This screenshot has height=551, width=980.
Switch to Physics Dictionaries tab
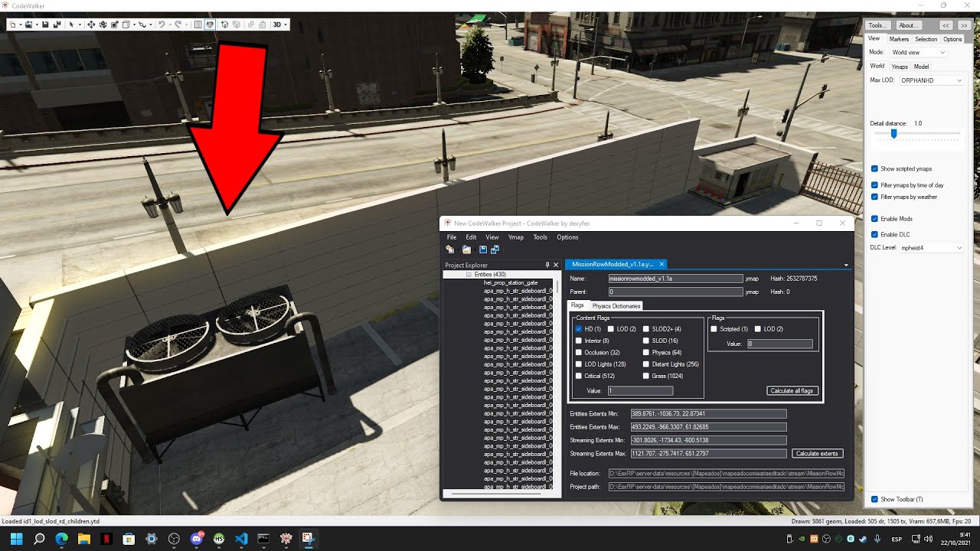(616, 306)
